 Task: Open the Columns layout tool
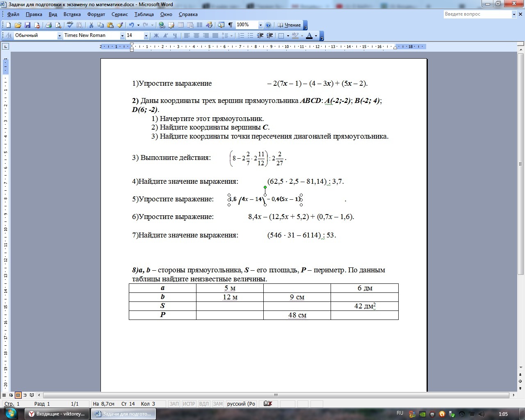click(200, 25)
